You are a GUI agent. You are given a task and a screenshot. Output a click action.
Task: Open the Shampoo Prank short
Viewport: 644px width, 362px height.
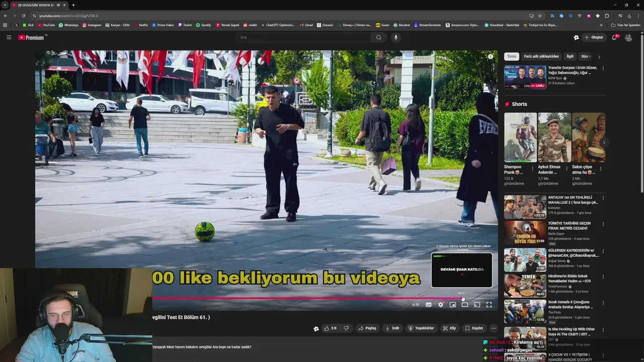pos(520,137)
